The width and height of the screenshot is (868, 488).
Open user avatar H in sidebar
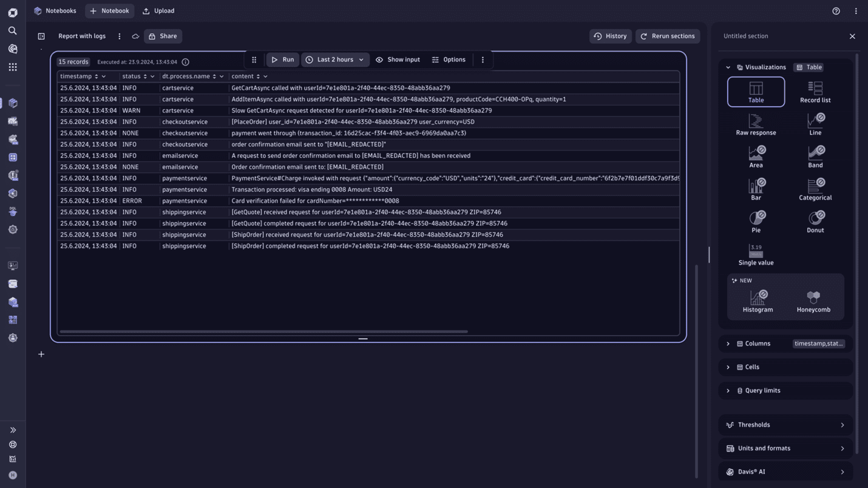[13, 475]
